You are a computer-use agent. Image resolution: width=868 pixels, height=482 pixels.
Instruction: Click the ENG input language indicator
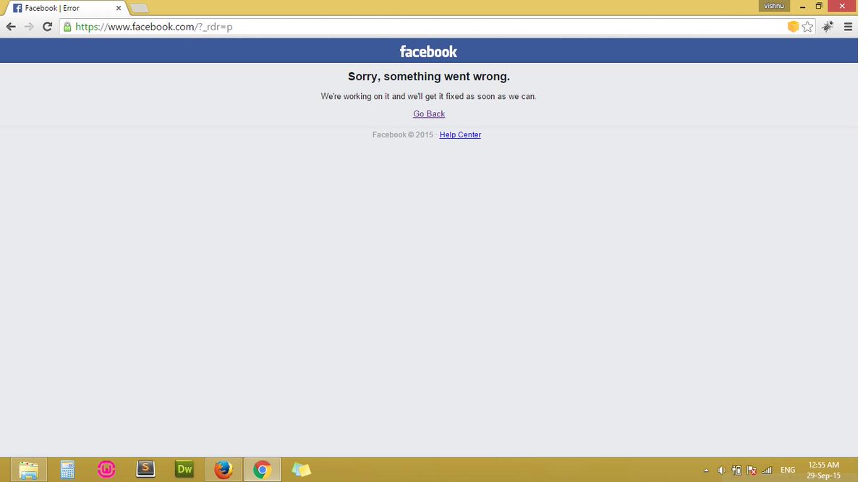point(788,470)
